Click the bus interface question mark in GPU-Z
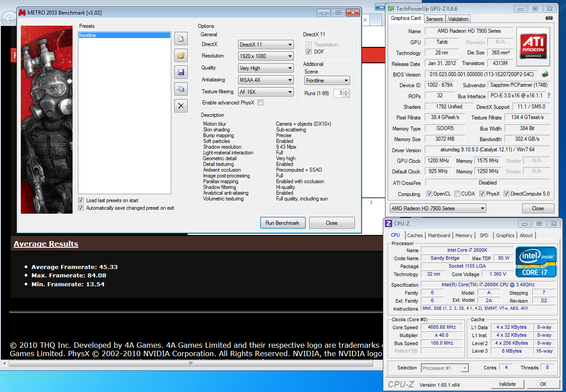The height and width of the screenshot is (392, 566). coord(549,96)
